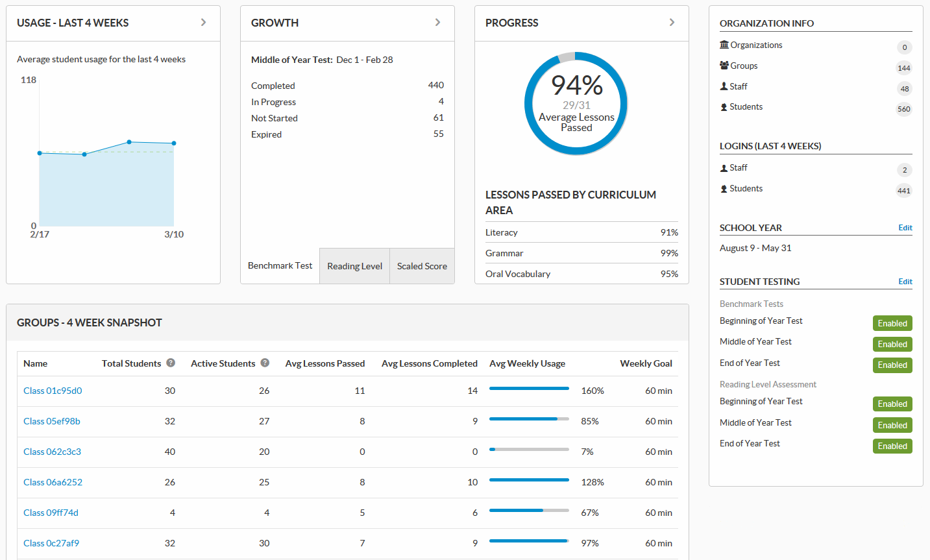Toggle Benchmark Beginning of Year Test Enabled
Image resolution: width=930 pixels, height=560 pixels.
pos(892,323)
